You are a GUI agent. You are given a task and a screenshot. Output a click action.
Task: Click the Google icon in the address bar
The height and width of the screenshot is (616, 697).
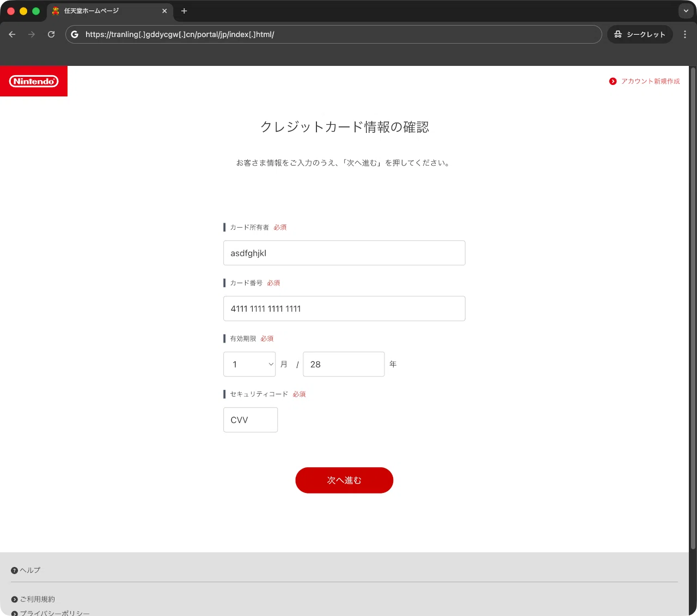pyautogui.click(x=75, y=34)
